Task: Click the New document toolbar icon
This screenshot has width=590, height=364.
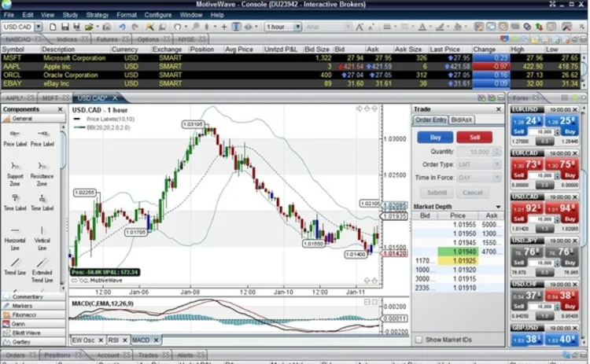Action: click(53, 27)
